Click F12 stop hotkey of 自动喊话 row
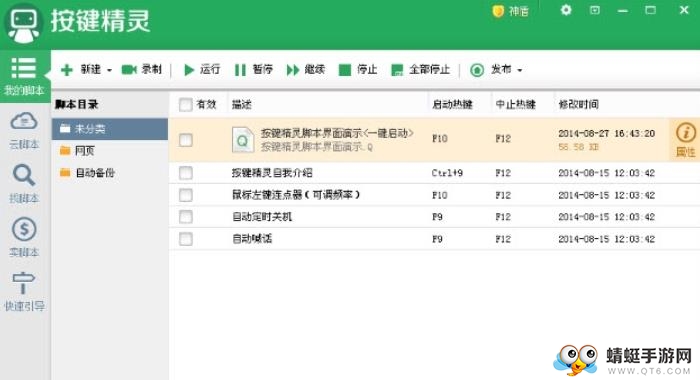This screenshot has width=700, height=380. click(x=503, y=239)
